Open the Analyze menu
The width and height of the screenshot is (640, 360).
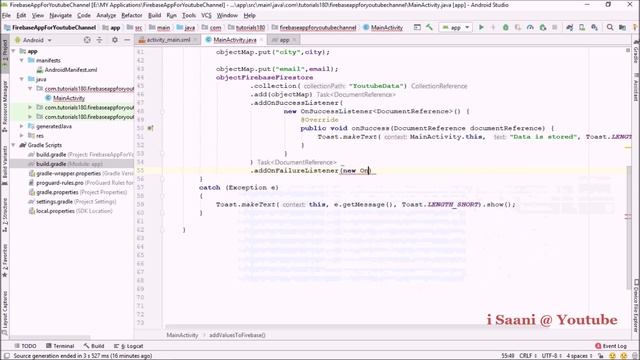[x=106, y=16]
